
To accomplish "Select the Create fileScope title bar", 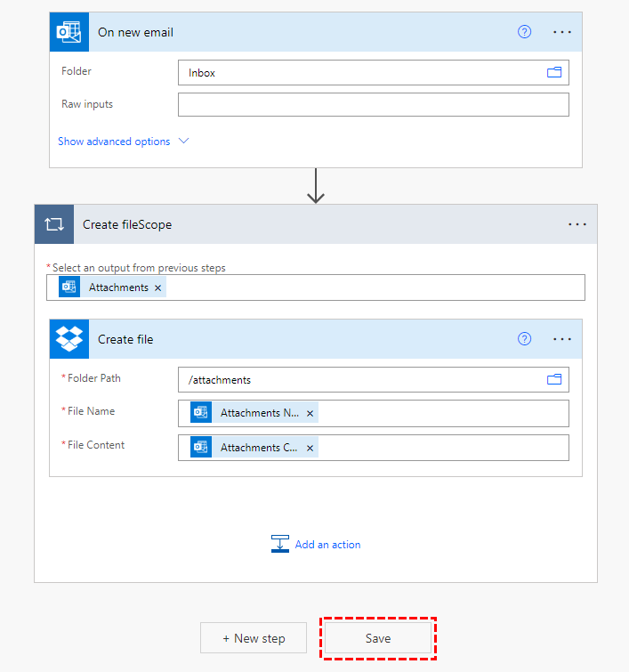I will 316,224.
